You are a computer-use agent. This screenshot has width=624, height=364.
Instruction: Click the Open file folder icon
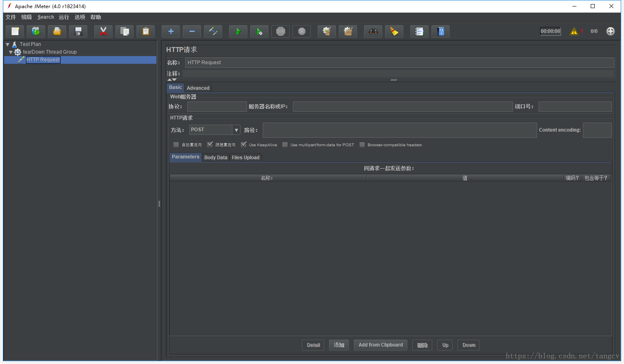(57, 31)
